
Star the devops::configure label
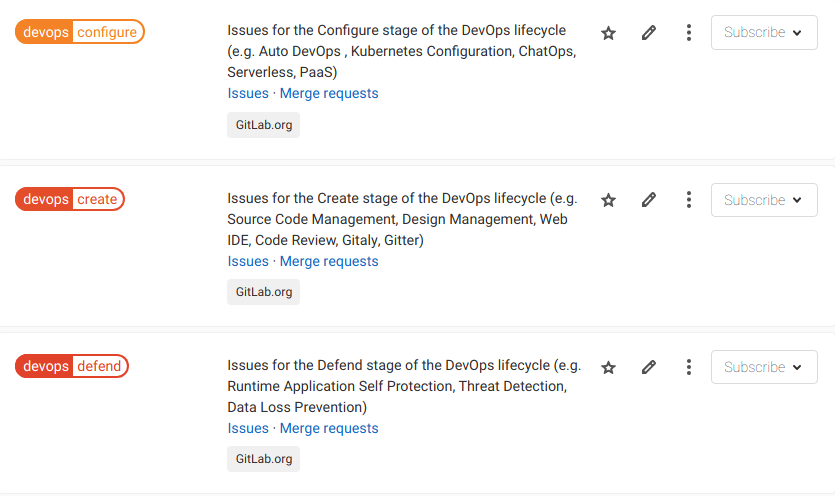pos(608,33)
